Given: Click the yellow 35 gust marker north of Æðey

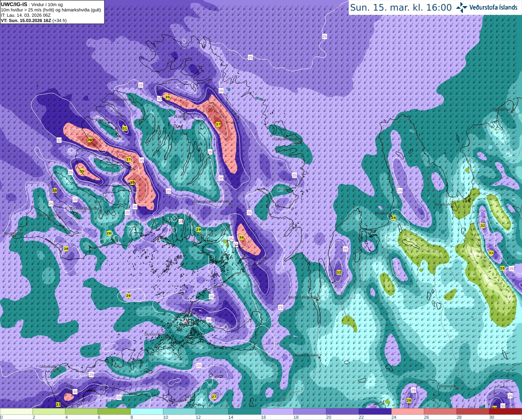Looking at the screenshot, I should [x=167, y=97].
